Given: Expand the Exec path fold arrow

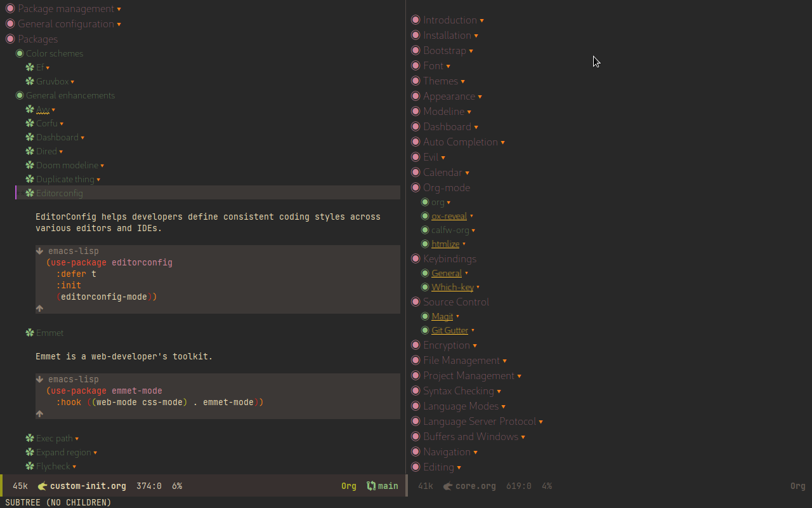Looking at the screenshot, I should click(x=77, y=439).
